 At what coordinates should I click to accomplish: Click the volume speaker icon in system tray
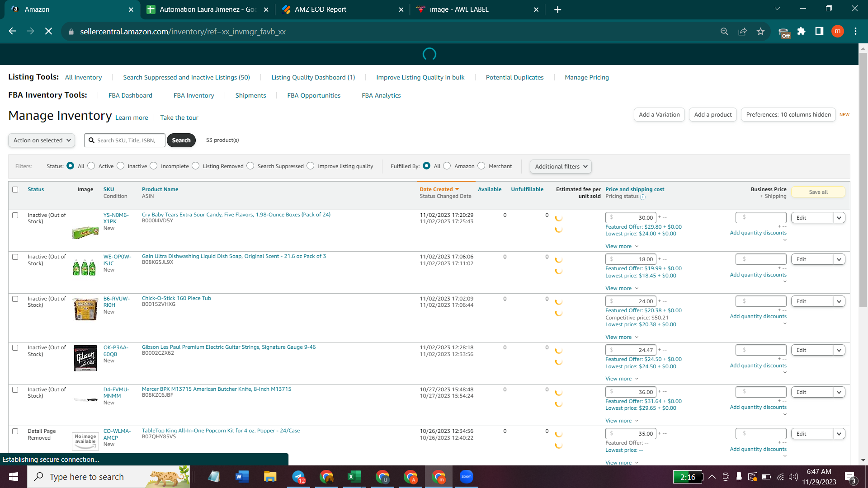[793, 477]
